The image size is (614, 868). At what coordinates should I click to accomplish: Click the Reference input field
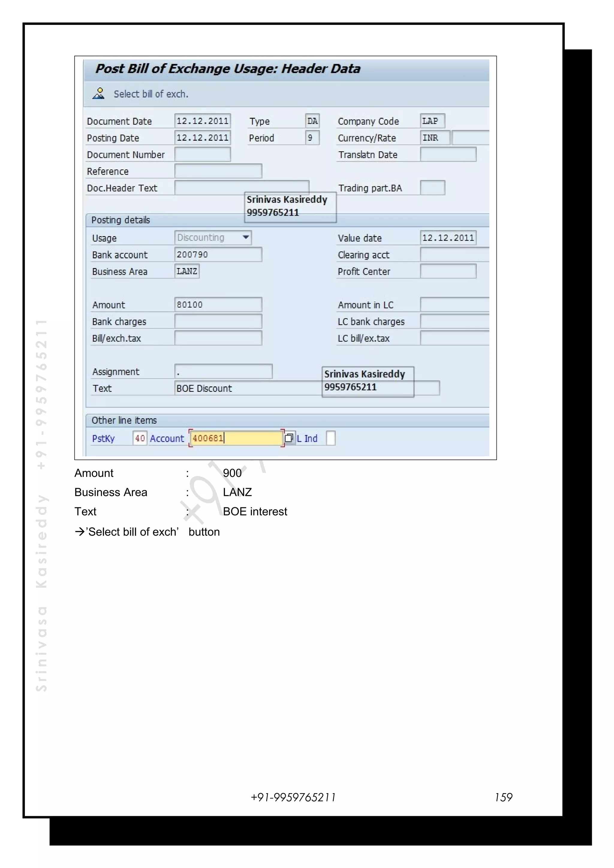tap(218, 171)
